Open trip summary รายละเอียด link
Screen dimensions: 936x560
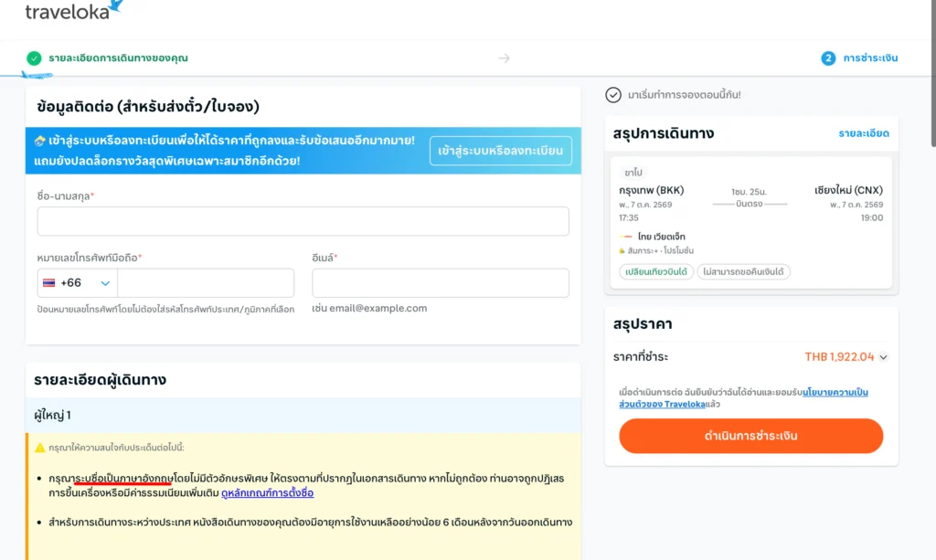864,133
